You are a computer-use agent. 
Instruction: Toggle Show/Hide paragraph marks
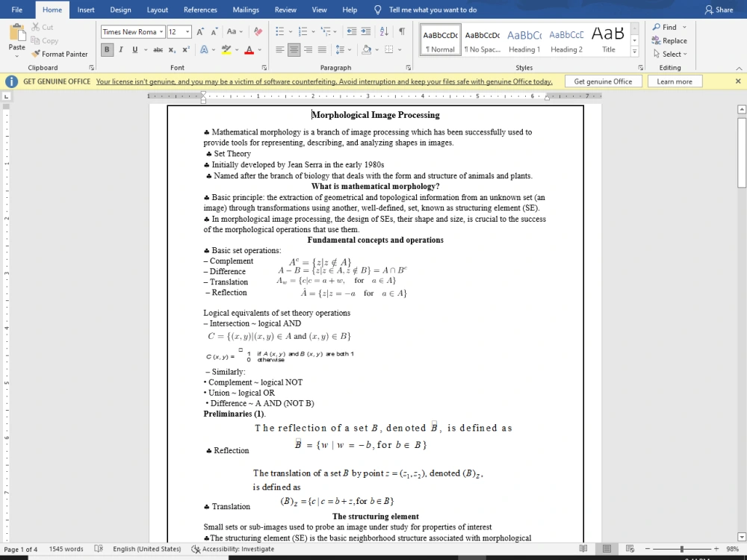[402, 32]
